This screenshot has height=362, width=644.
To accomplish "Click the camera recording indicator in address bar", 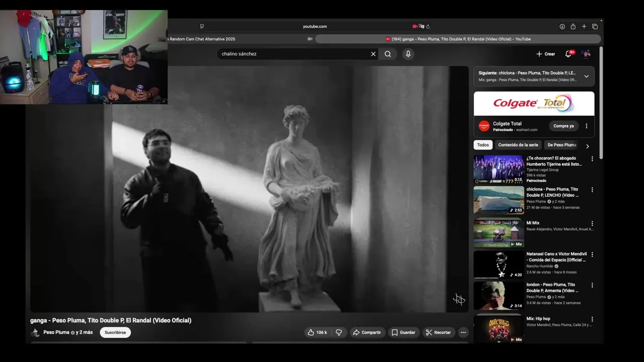I will click(x=415, y=27).
